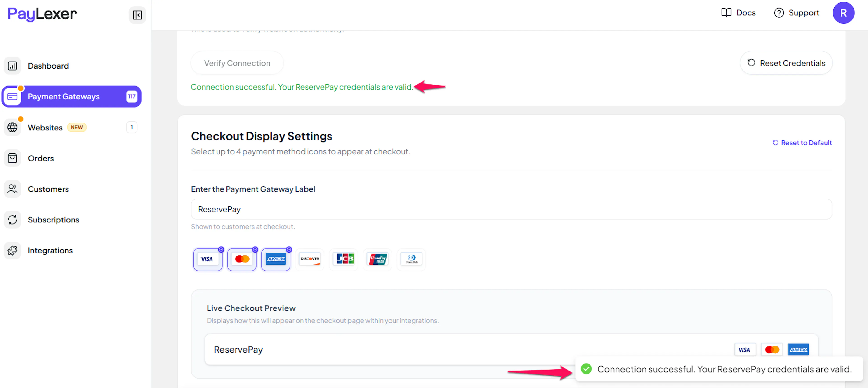This screenshot has width=868, height=388.
Task: Click the green success toast checkmark
Action: 586,369
